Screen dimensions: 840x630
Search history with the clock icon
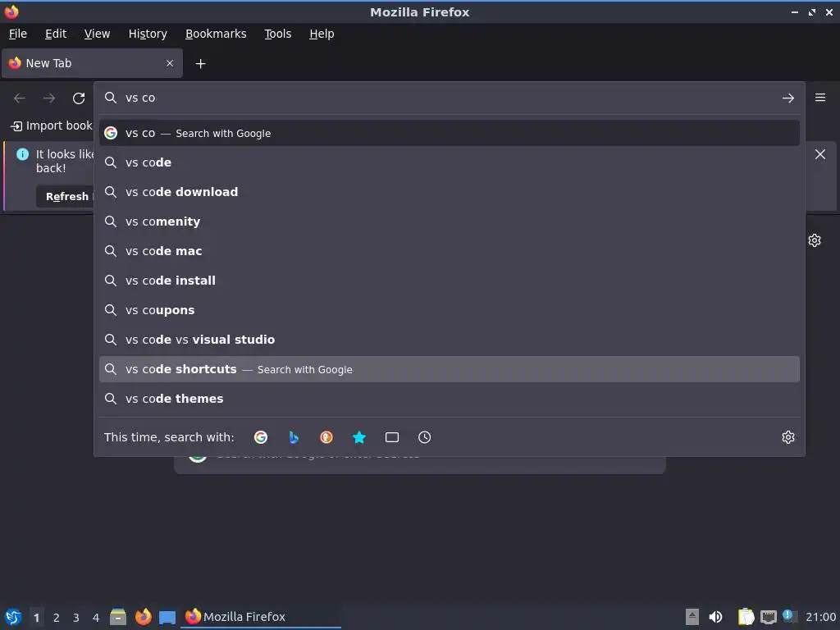(424, 437)
